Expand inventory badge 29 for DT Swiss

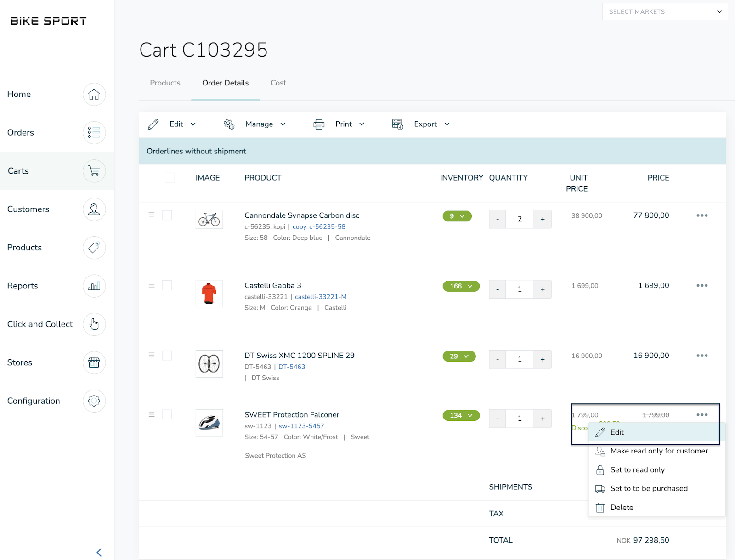click(459, 356)
